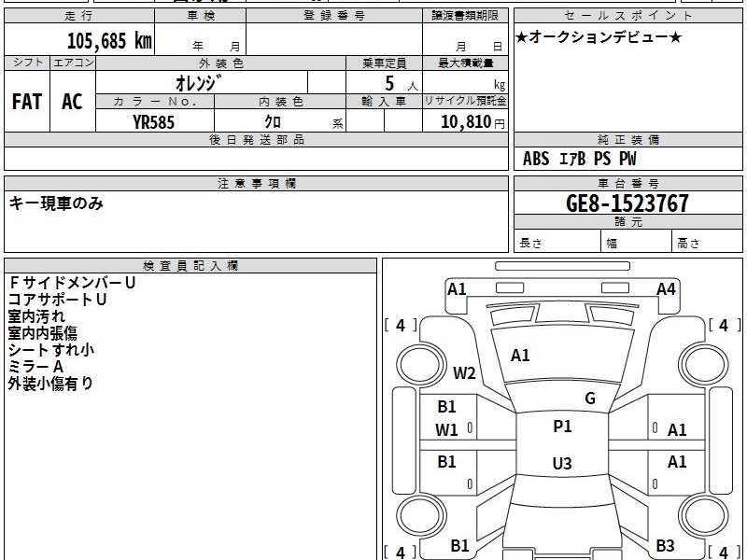Click the リサイクル預託金 header
Screen dimensions: 747x560
click(465, 102)
